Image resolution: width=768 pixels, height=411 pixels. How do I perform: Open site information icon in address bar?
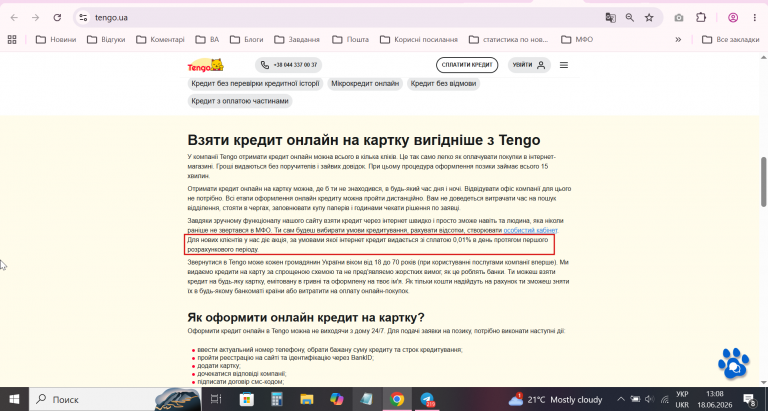[x=83, y=18]
